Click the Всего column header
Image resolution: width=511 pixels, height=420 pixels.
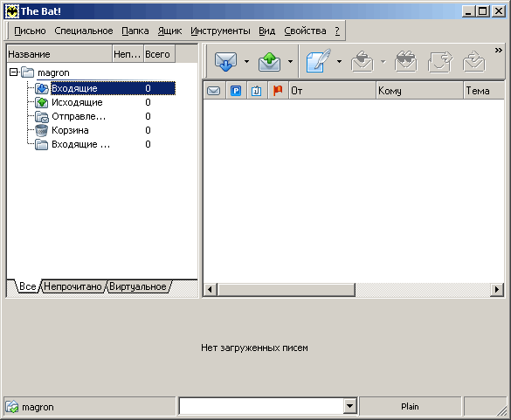pyautogui.click(x=159, y=54)
